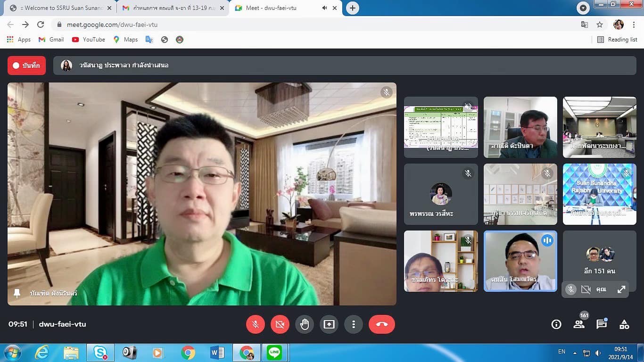
Task: Expand self view to full screen
Action: tap(621, 290)
